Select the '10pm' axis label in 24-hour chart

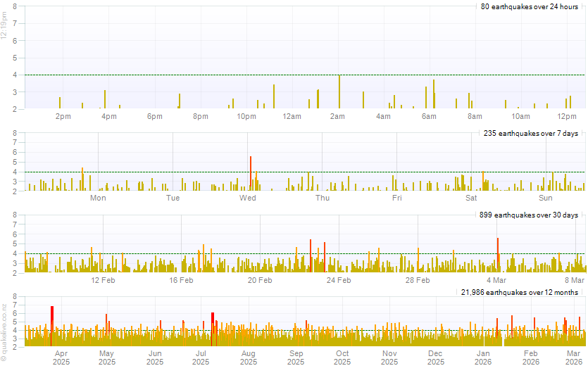point(246,116)
